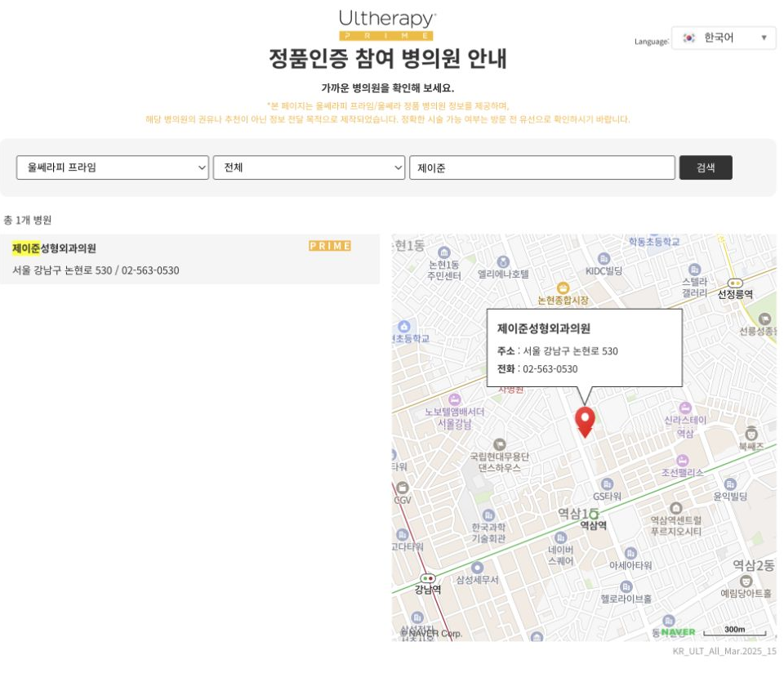Click the 스텔라 갤러리 map icon
The image size is (784, 673).
coord(694,270)
